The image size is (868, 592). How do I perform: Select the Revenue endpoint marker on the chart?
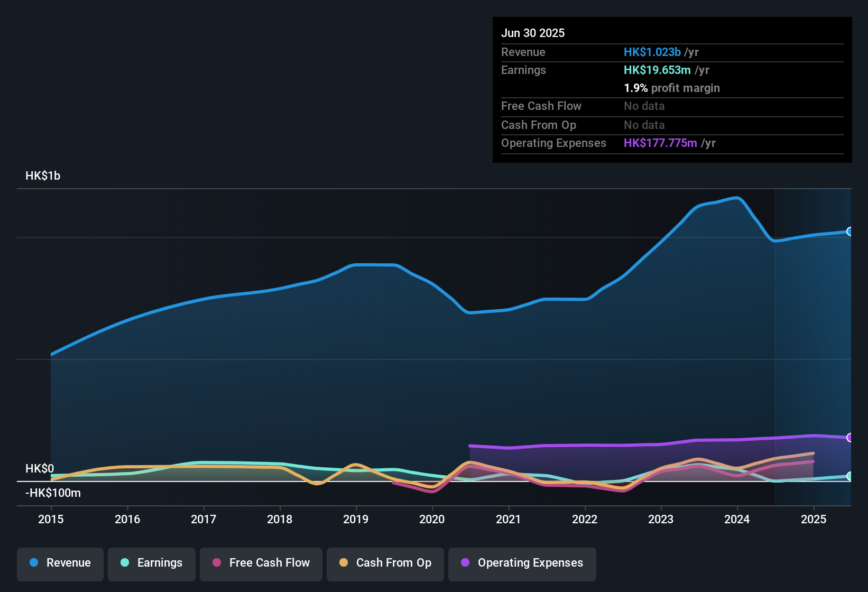[x=849, y=232]
